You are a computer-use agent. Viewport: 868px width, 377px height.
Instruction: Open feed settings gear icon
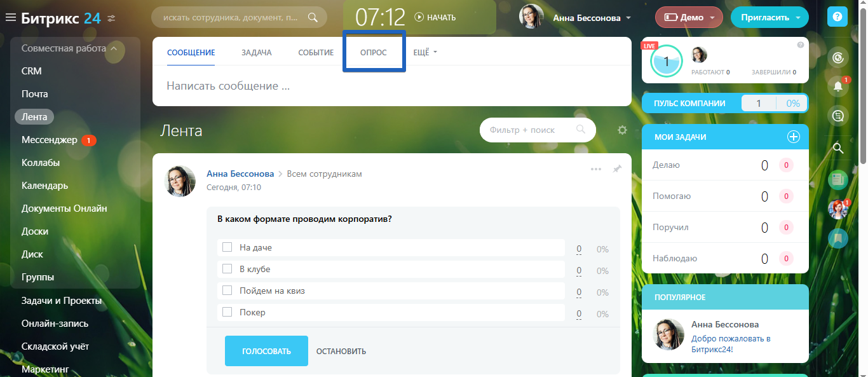(x=622, y=130)
